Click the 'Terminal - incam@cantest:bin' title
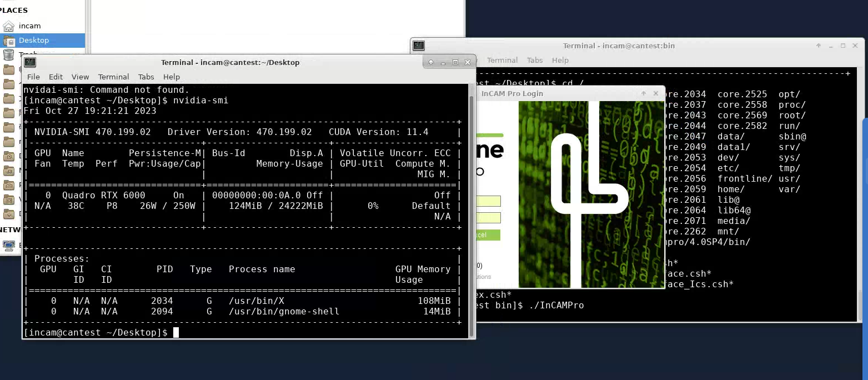This screenshot has height=380, width=868. click(619, 46)
